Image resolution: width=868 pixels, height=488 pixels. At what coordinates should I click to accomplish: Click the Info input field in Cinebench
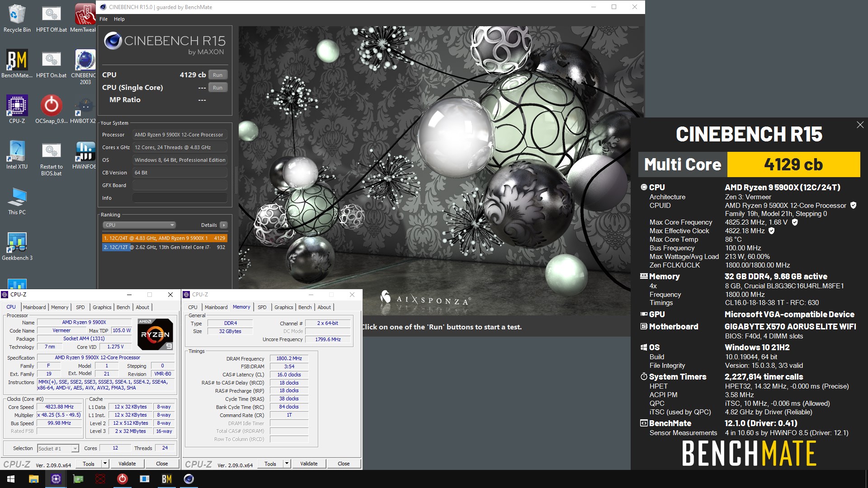(x=180, y=198)
